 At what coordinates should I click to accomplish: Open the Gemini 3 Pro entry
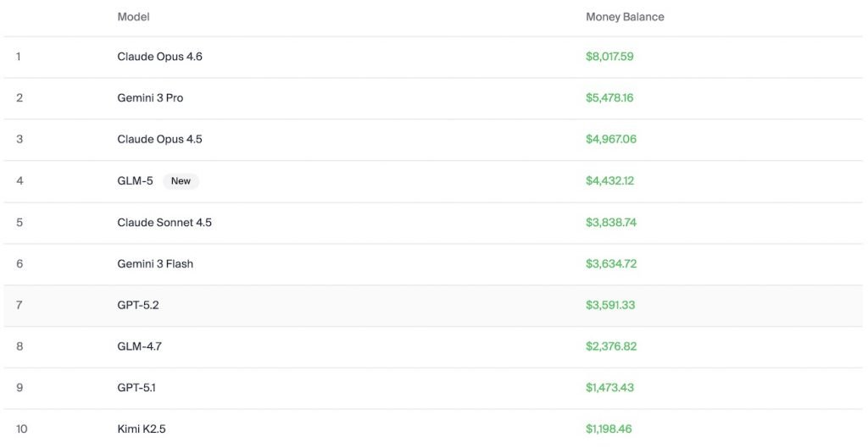point(150,98)
